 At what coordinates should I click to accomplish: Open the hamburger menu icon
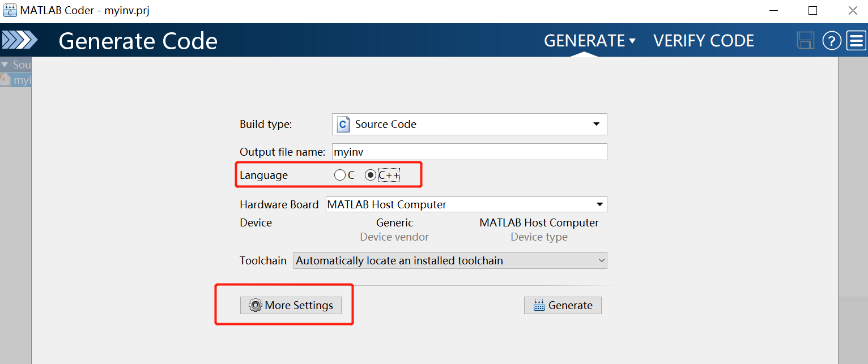point(856,41)
